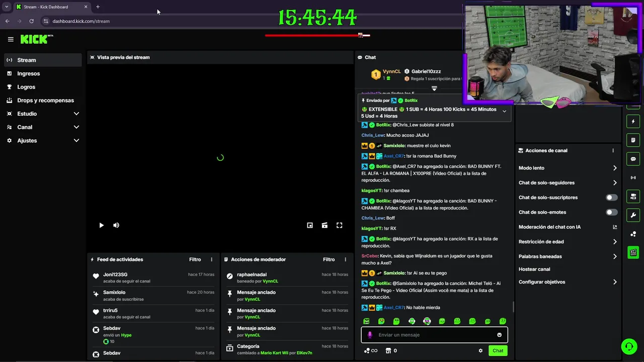This screenshot has width=644, height=362.
Task: Click the browser address bar
Action: 252,21
